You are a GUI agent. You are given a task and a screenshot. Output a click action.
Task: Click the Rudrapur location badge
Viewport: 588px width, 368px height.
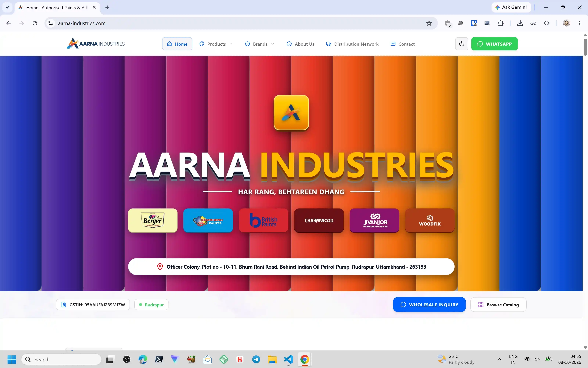(151, 305)
